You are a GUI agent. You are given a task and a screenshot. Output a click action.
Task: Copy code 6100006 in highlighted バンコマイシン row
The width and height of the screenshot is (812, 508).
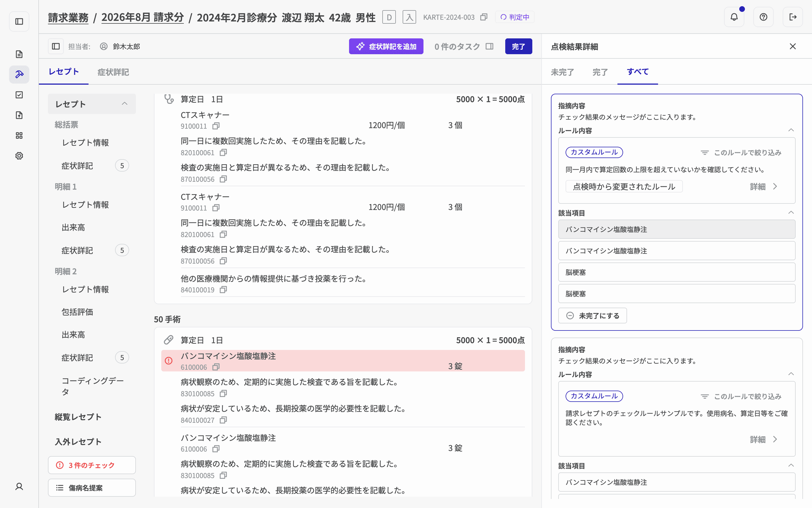(x=216, y=367)
